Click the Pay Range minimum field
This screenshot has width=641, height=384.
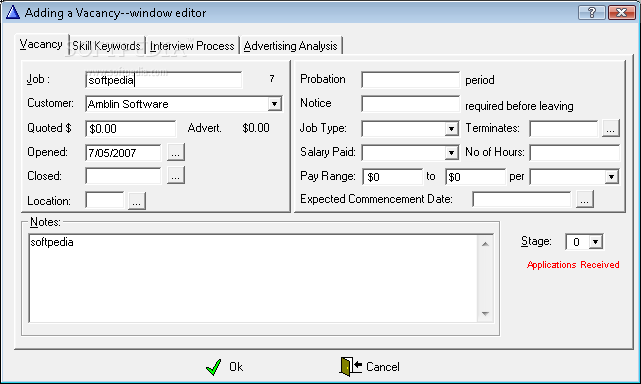coord(392,177)
